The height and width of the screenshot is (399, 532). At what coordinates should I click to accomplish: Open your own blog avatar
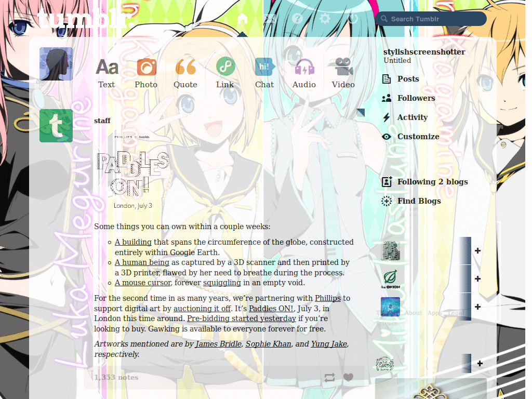coord(56,64)
